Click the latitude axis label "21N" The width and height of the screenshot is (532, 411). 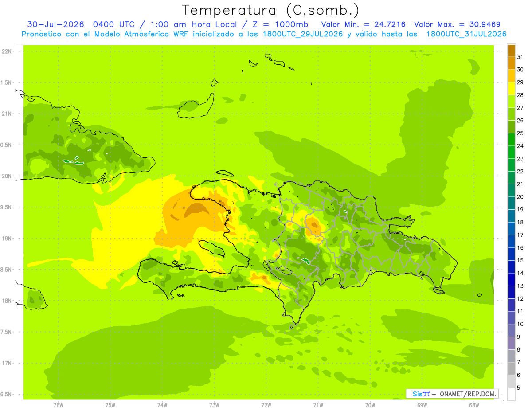click(x=7, y=114)
